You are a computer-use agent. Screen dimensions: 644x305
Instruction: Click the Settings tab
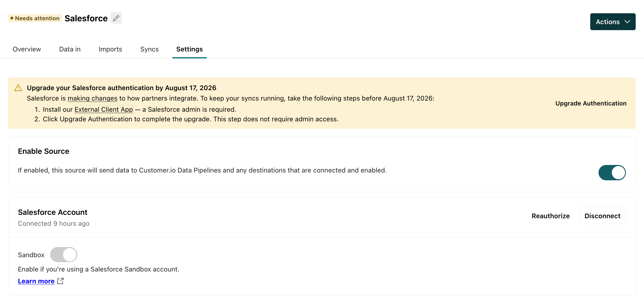point(190,49)
